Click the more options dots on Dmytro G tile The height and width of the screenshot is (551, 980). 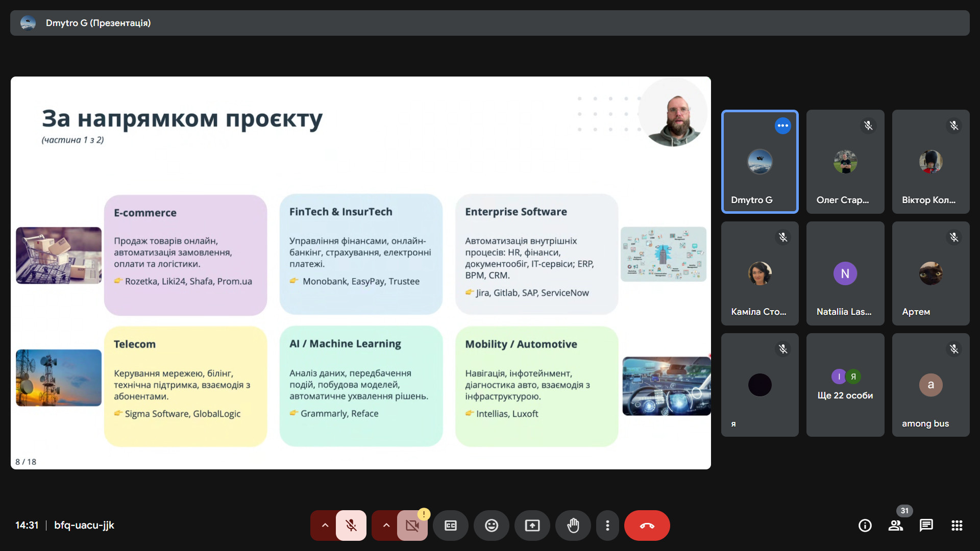(783, 126)
